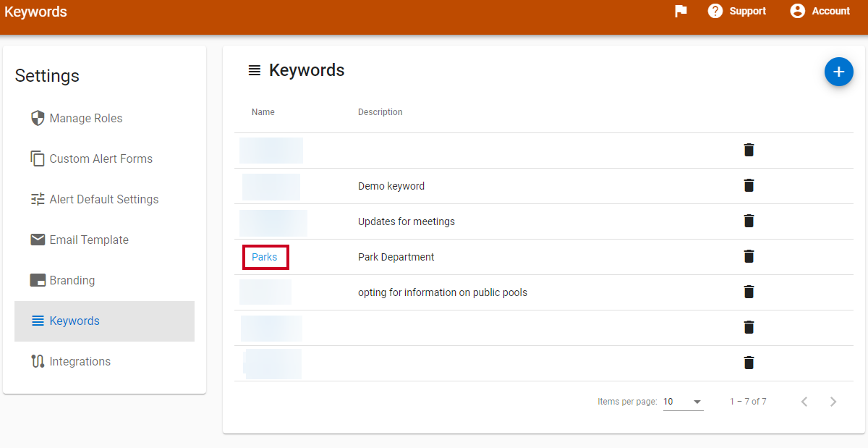Delete the Updates for meetings keyword

tap(749, 221)
